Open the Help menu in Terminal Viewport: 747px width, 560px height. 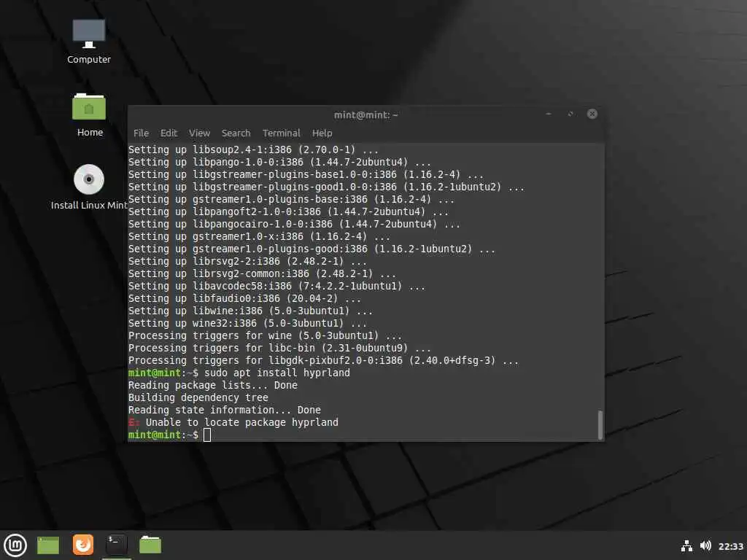pos(322,133)
